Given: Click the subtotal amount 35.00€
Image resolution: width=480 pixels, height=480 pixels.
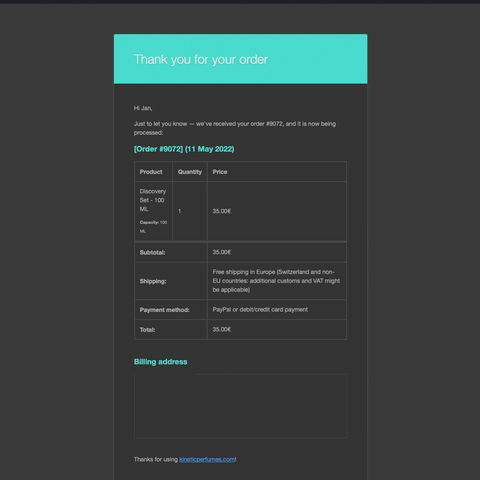Looking at the screenshot, I should (x=222, y=252).
